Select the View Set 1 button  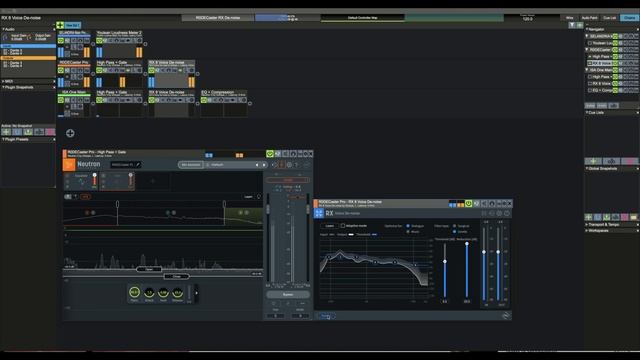point(72,25)
